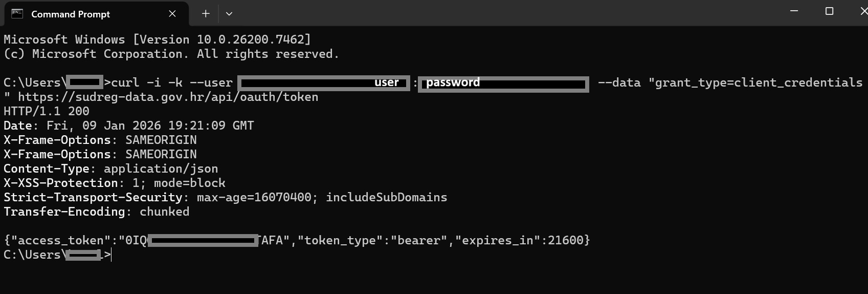Image resolution: width=868 pixels, height=294 pixels.
Task: Open a new tab with plus button
Action: coord(206,14)
